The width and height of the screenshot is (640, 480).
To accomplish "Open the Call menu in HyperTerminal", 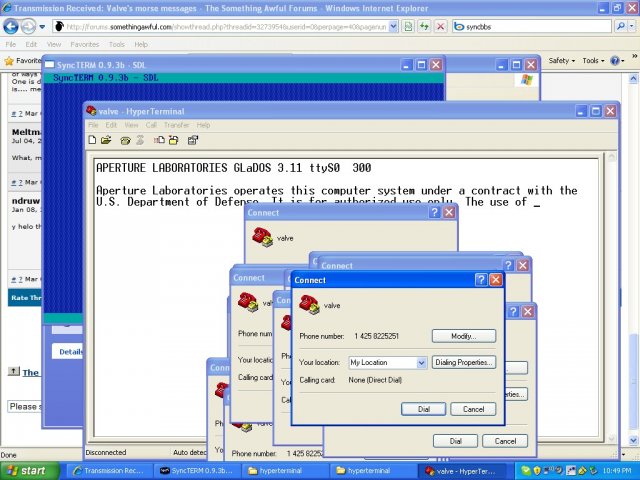I will pyautogui.click(x=152, y=125).
